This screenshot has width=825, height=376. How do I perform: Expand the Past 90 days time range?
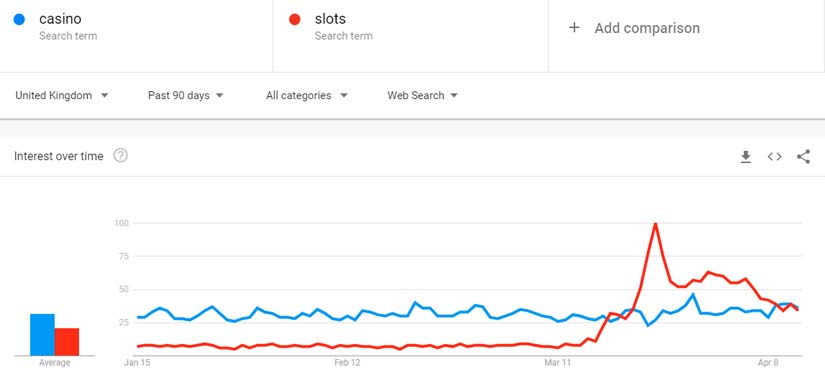click(x=186, y=96)
